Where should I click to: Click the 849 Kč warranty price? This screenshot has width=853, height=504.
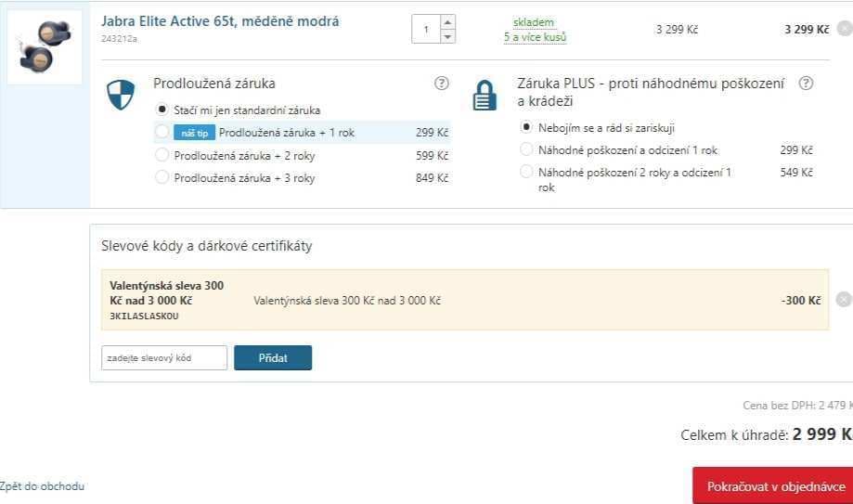tap(432, 178)
